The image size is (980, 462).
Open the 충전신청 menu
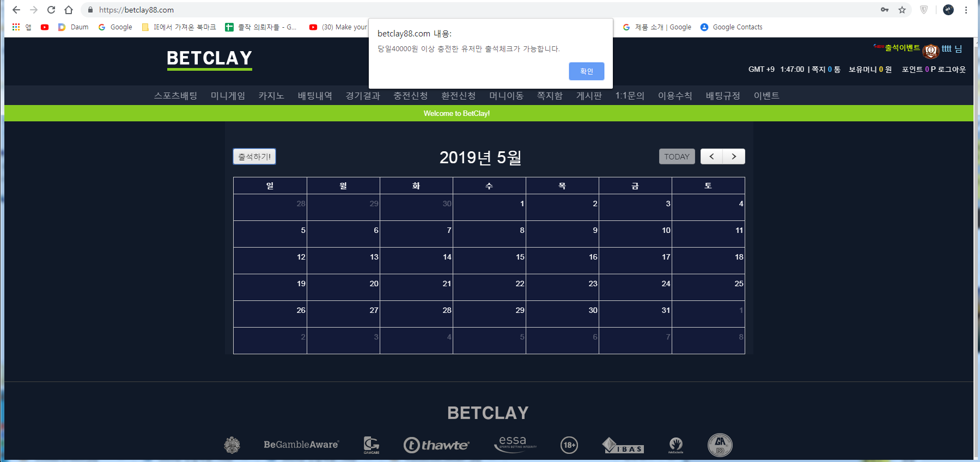tap(411, 96)
